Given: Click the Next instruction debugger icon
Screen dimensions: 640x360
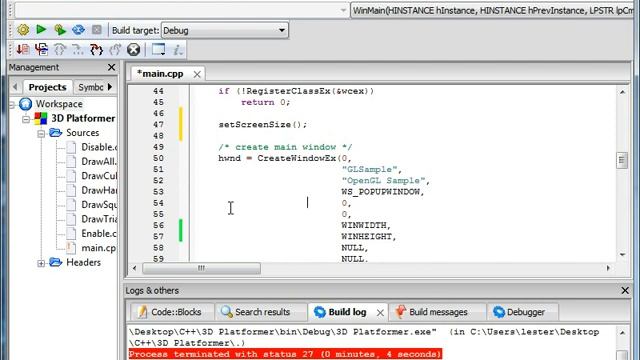Looking at the screenshot, I should [115, 49].
